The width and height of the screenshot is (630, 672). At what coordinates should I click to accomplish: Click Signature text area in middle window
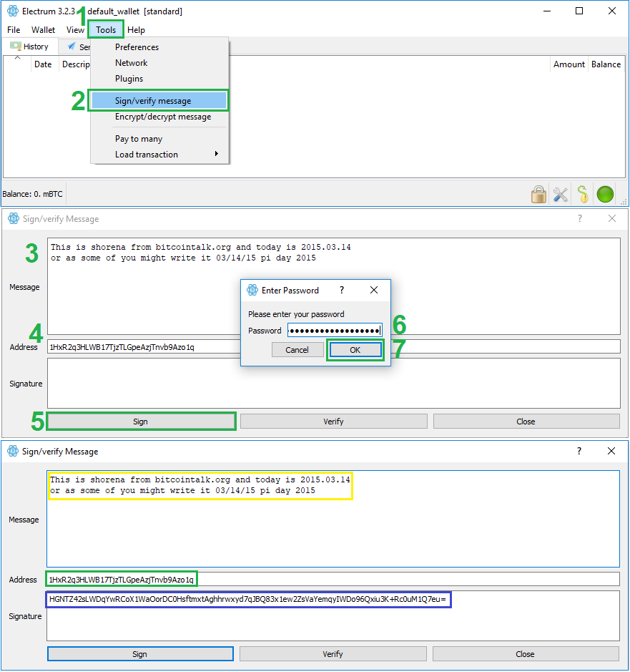(334, 383)
